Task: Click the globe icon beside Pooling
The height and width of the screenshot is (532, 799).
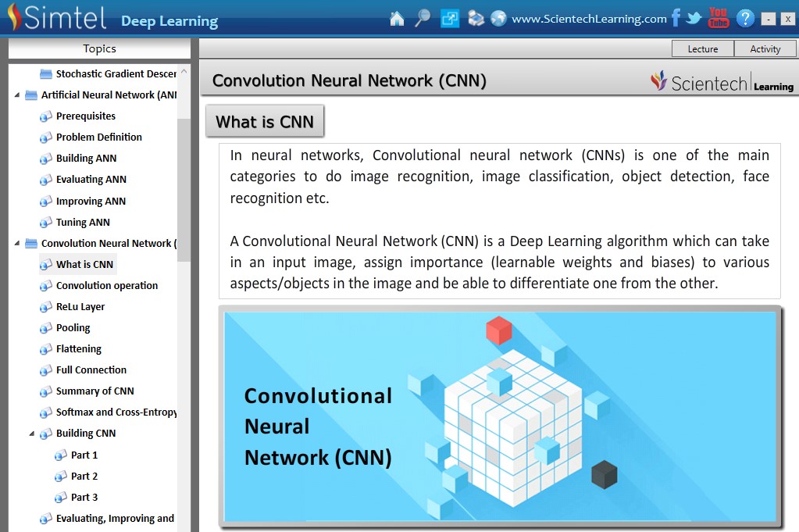Action: [x=46, y=328]
